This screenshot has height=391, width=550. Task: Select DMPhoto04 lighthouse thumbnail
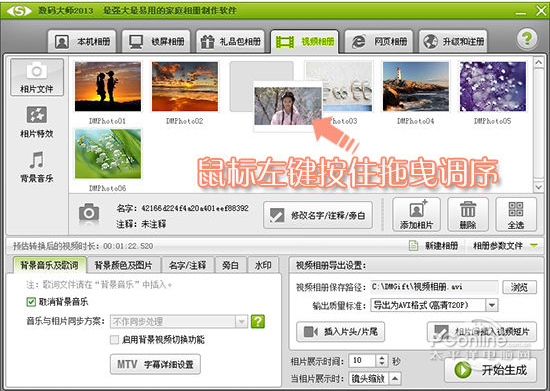point(416,86)
